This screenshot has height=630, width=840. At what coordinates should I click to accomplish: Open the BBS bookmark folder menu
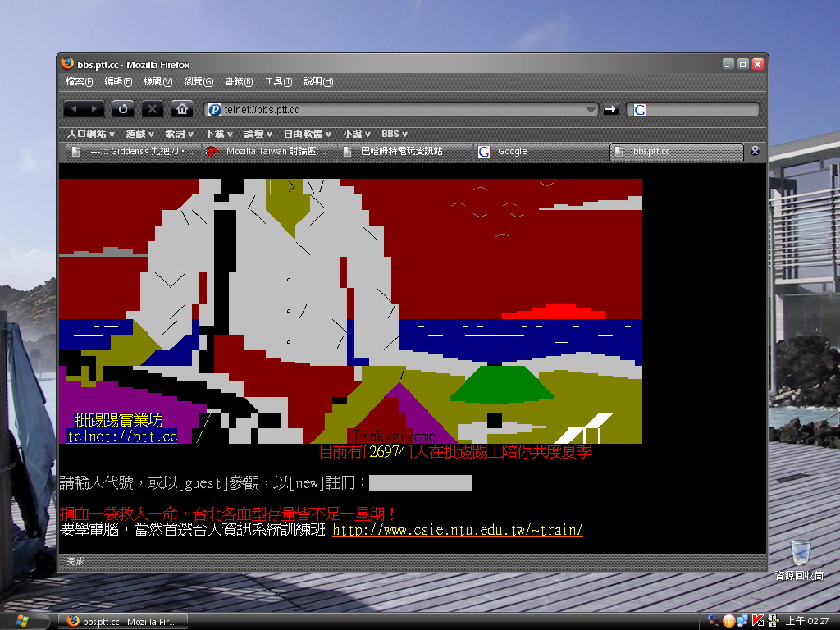394,134
